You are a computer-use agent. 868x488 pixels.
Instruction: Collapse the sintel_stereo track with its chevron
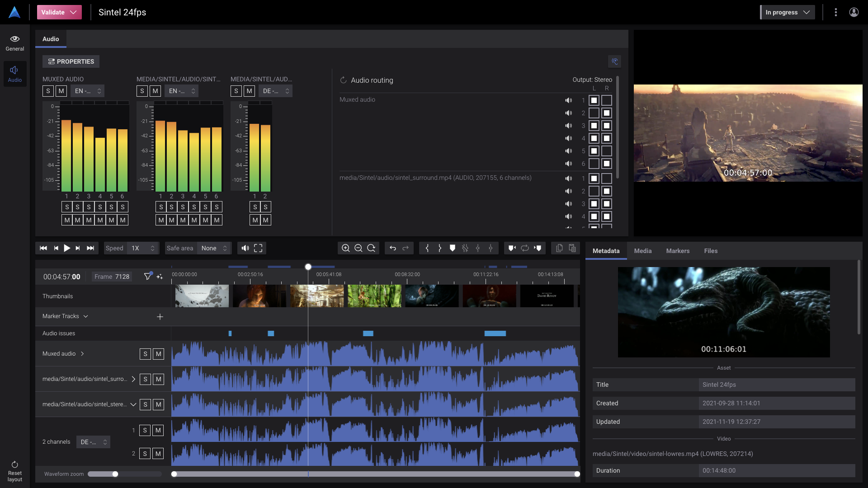click(132, 404)
